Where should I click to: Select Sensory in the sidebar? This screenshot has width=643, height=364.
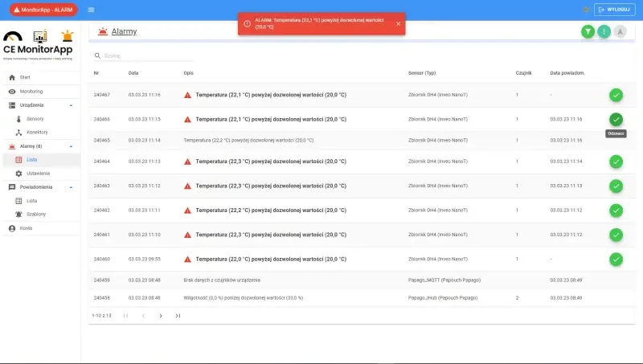35,119
